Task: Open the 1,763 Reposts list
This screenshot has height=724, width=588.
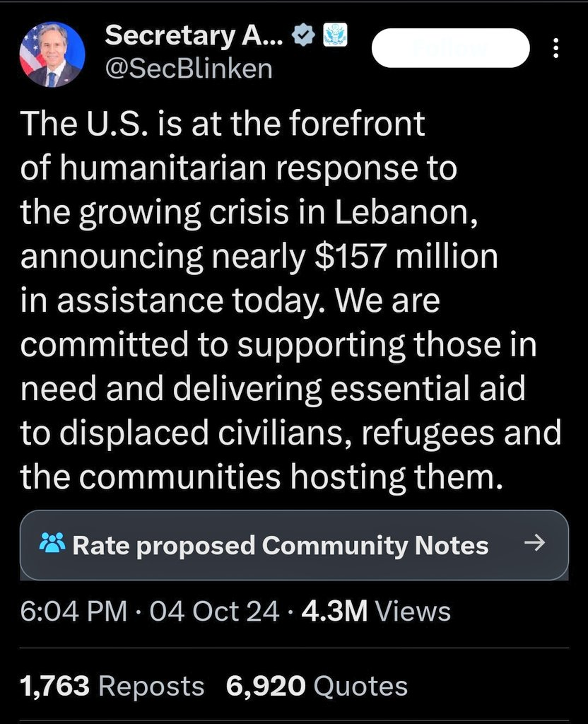Action: pos(112,686)
